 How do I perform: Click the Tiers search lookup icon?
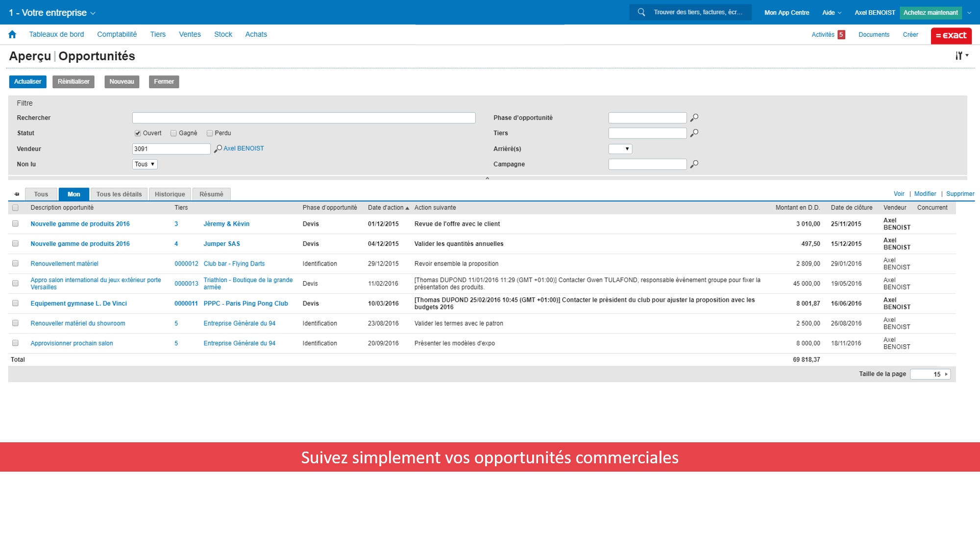pyautogui.click(x=695, y=133)
